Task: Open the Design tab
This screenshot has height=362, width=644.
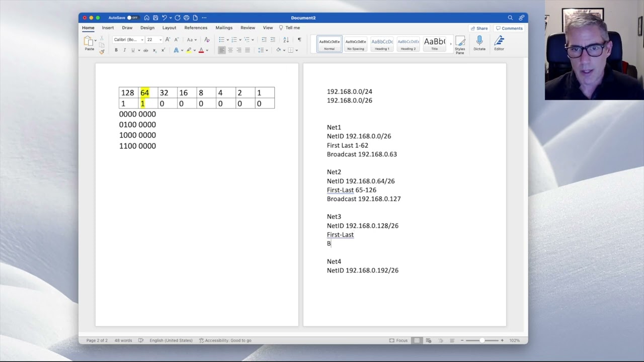Action: [147, 28]
